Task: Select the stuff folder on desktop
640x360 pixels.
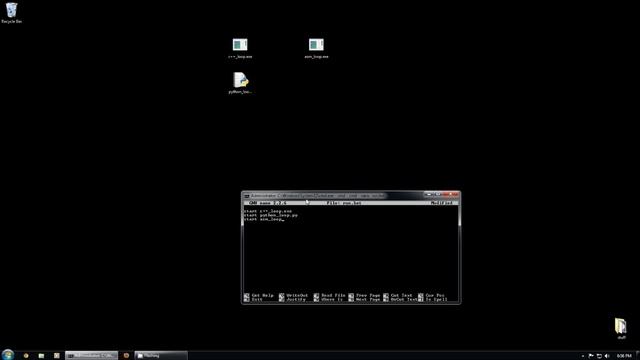Action: coord(621,328)
